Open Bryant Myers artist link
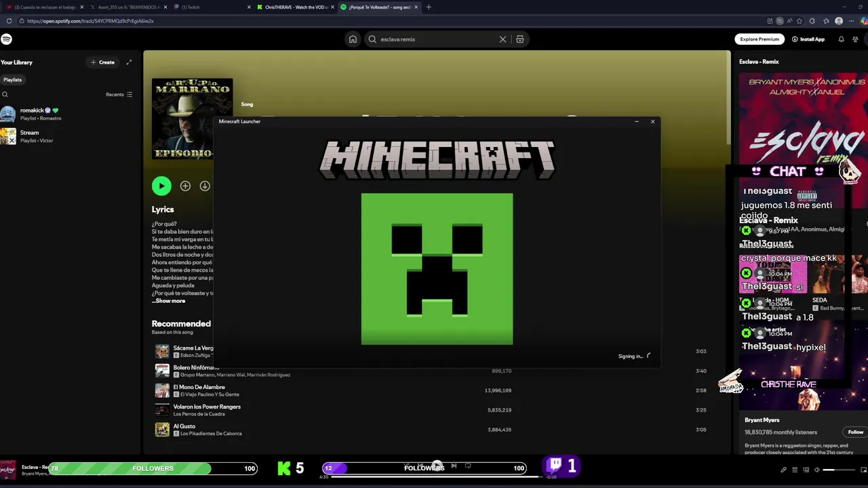The height and width of the screenshot is (488, 868). pyautogui.click(x=762, y=420)
